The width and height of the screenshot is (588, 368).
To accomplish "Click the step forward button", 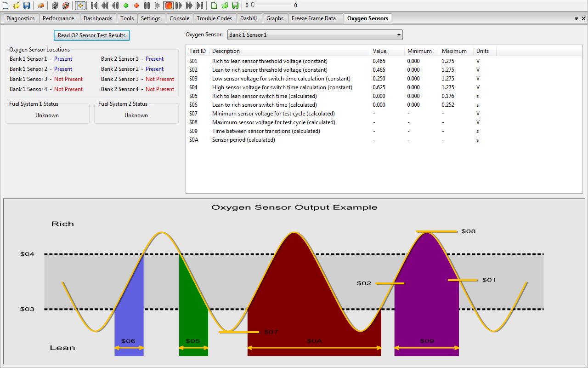I will [x=179, y=6].
